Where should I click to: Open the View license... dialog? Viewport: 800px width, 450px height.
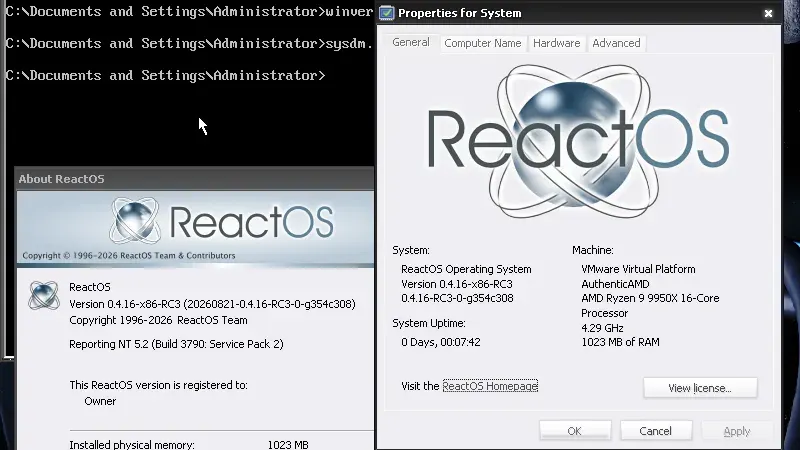click(x=700, y=388)
